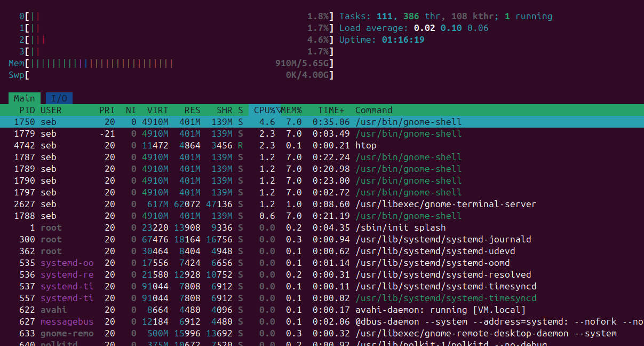Select process row with PID 1787
This screenshot has height=346, width=644.
pos(322,157)
